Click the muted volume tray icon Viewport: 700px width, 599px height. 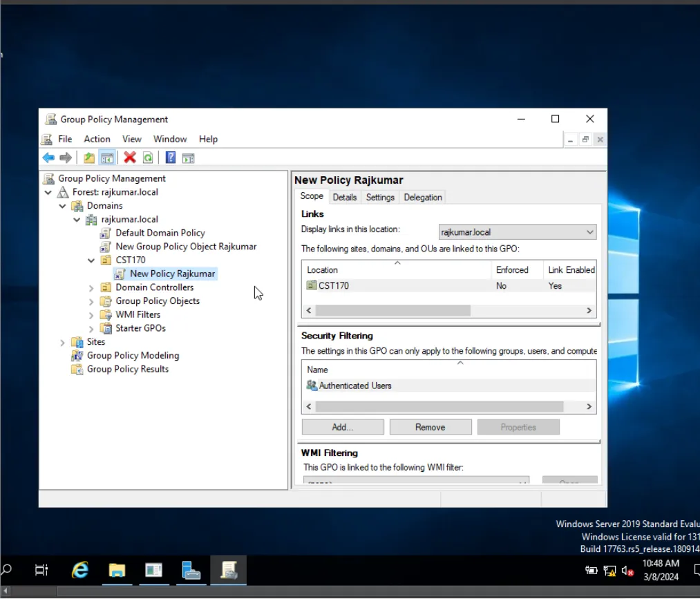pyautogui.click(x=627, y=571)
